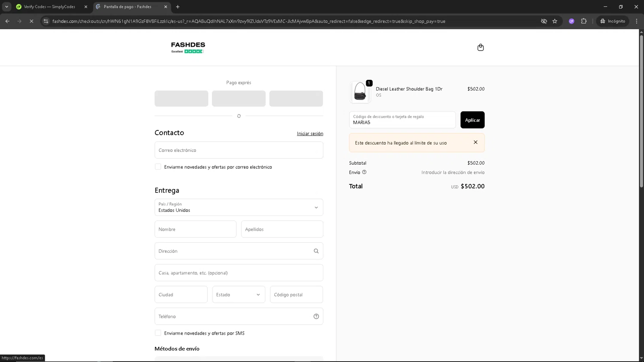The height and width of the screenshot is (362, 644).
Task: Click the middle express payment button
Action: pyautogui.click(x=239, y=99)
